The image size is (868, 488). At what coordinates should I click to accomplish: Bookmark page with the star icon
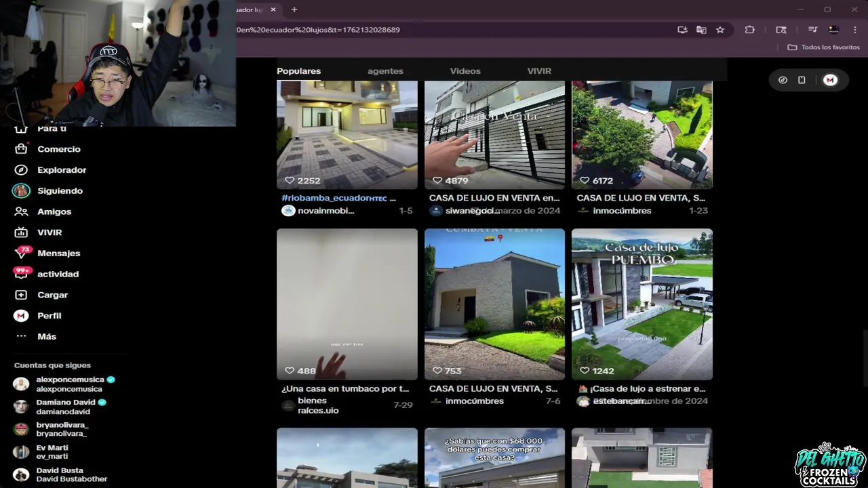tap(720, 30)
